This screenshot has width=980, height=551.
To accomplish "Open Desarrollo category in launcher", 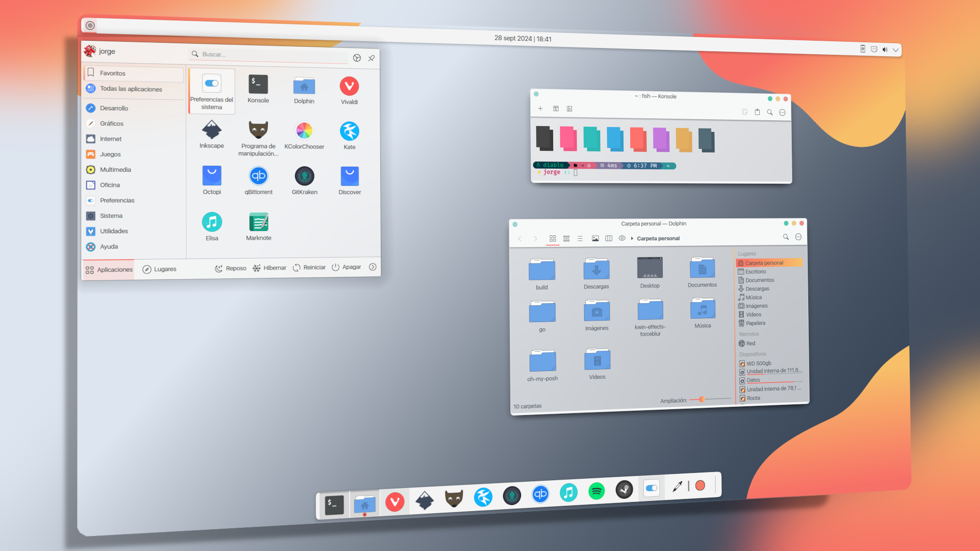I will pos(134,108).
